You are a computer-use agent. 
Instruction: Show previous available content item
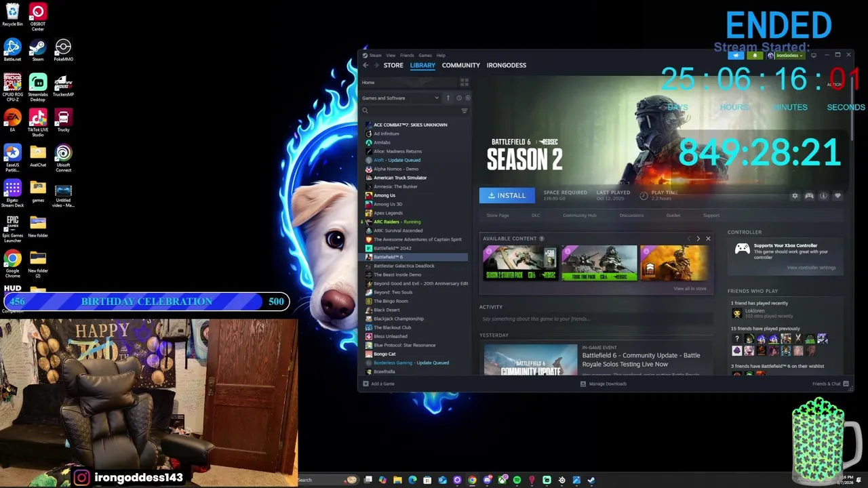tap(689, 239)
